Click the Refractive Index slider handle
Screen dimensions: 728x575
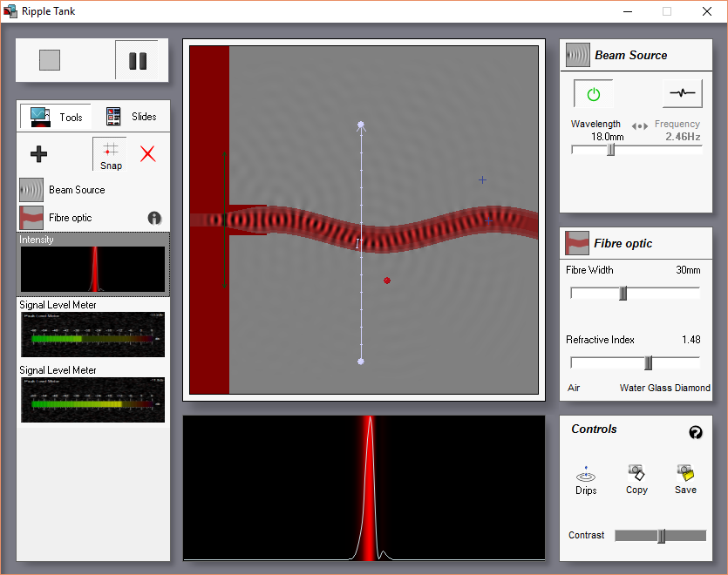649,363
